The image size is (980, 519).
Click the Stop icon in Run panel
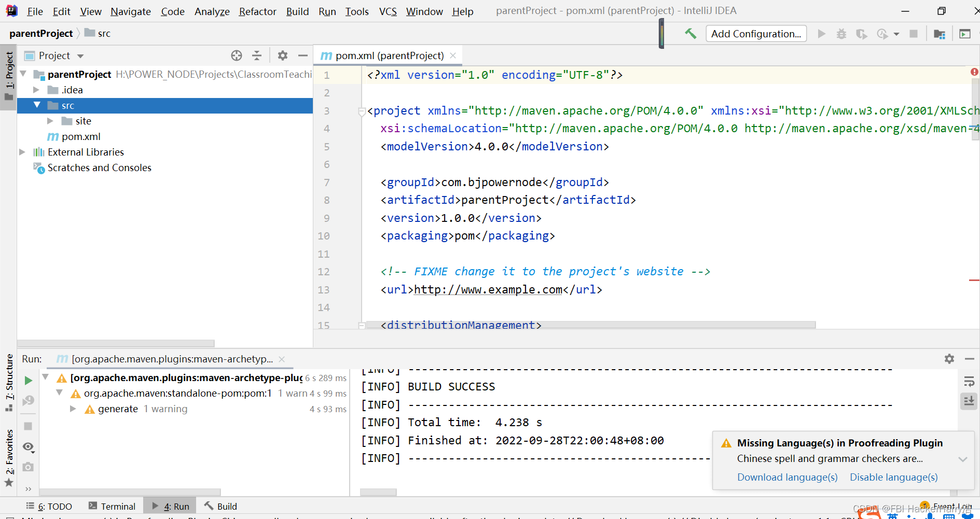(x=29, y=426)
